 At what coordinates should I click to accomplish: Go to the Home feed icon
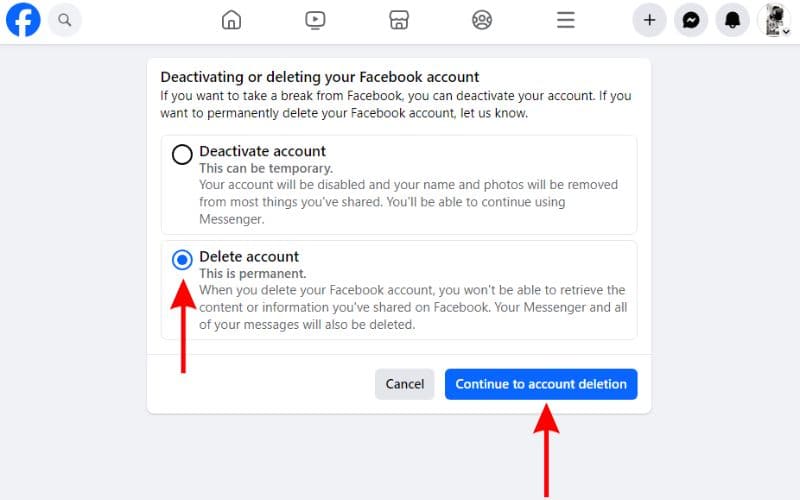[231, 20]
